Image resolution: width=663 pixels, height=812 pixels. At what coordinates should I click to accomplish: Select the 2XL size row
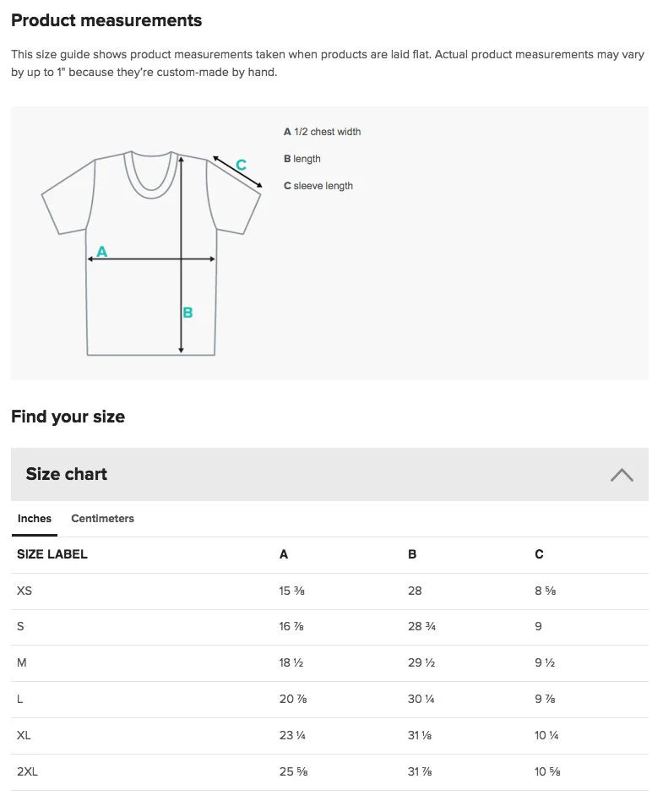[26, 771]
